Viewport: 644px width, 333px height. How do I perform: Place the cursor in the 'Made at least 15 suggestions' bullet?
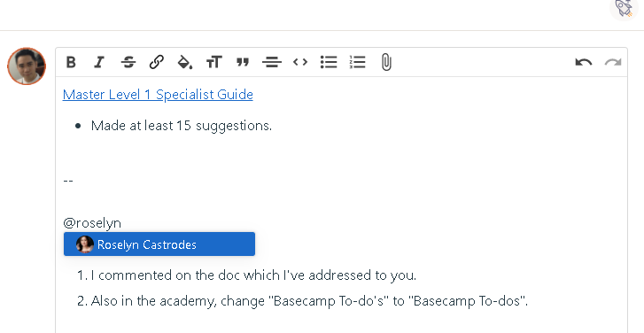tap(182, 126)
